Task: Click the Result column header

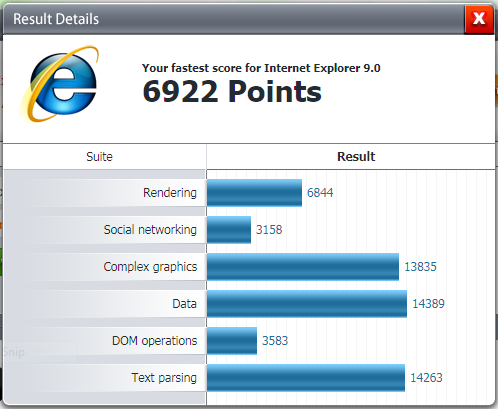Action: pyautogui.click(x=356, y=156)
